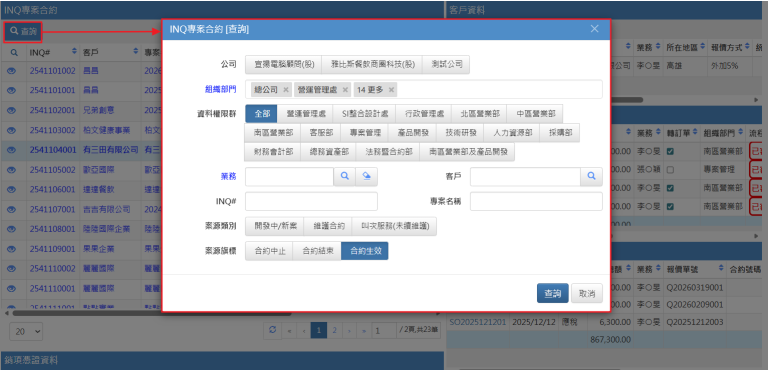Open the eye icon on row 2541102001
Screen dimensions: 768x370
[x=12, y=110]
